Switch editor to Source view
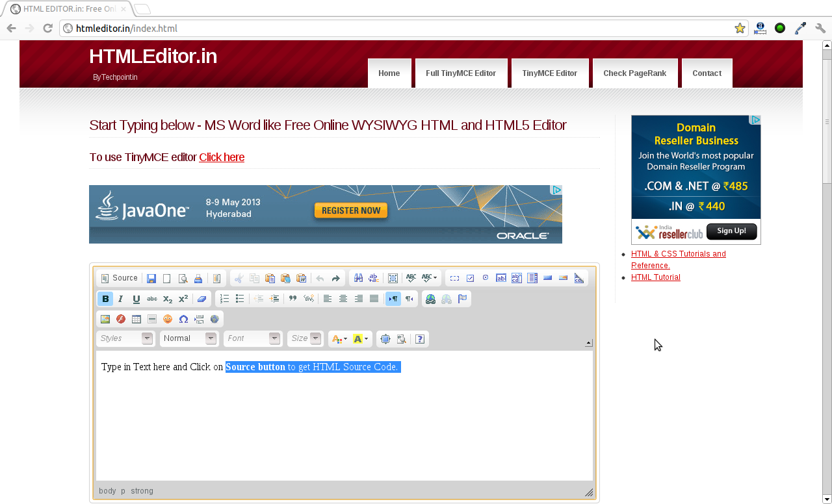 pyautogui.click(x=119, y=278)
